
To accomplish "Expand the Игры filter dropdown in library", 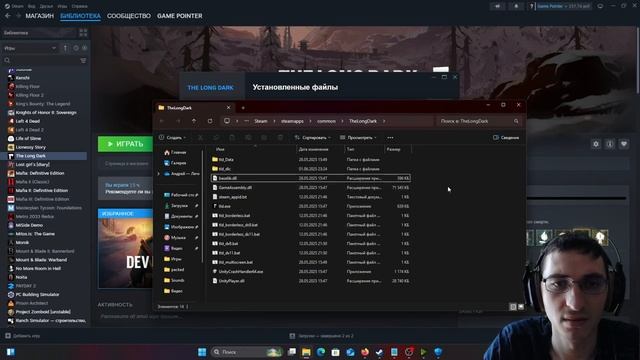I will pos(30,48).
